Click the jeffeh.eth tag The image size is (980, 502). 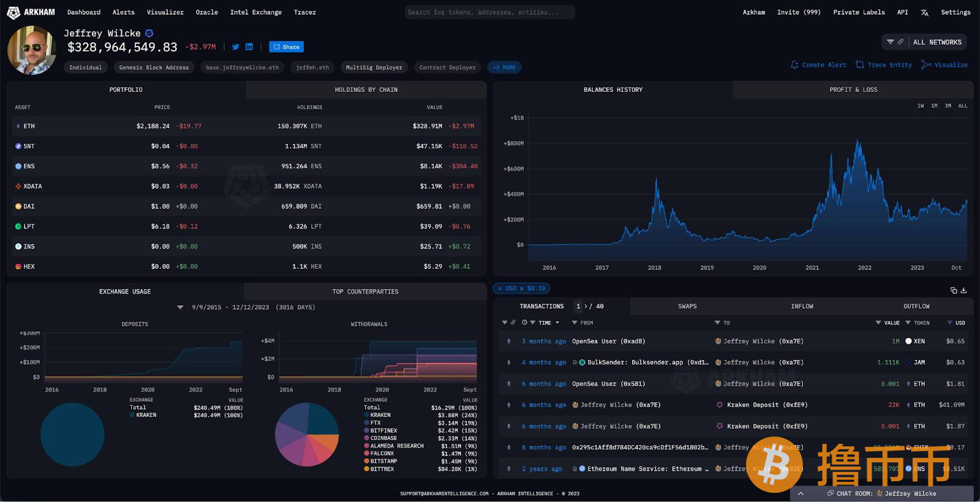coord(312,67)
